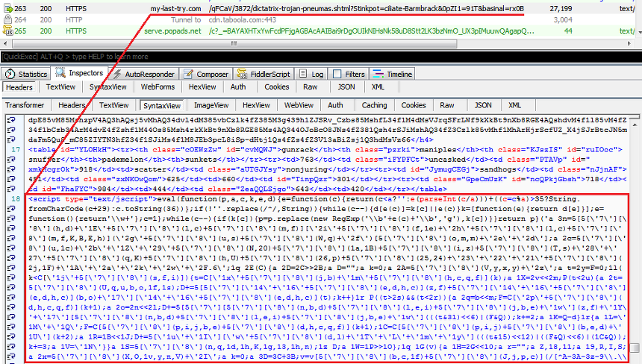Open the Statistics tab with chart icon
This screenshot has height=364, width=642.
point(10,74)
